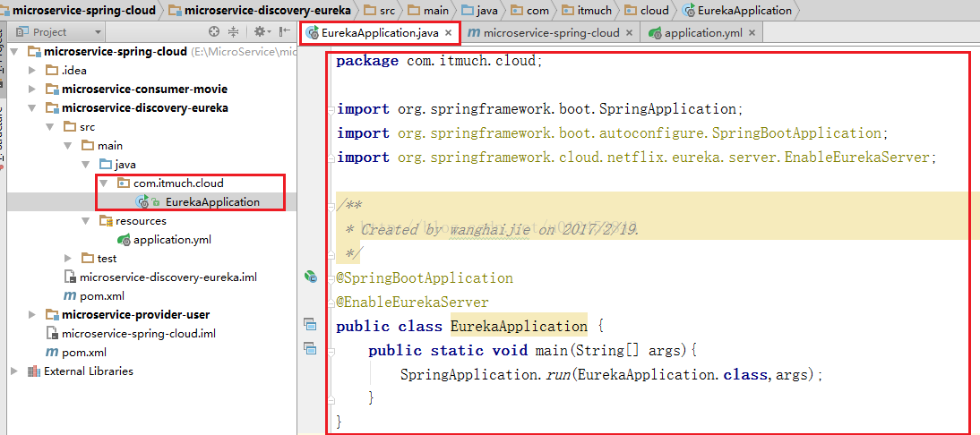
Task: Expand the .idea folder
Action: [32, 71]
